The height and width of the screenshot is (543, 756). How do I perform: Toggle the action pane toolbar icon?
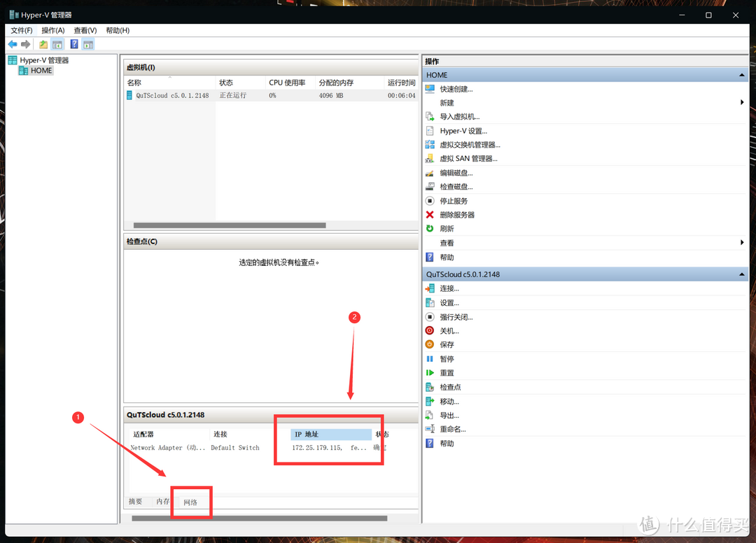[x=88, y=44]
